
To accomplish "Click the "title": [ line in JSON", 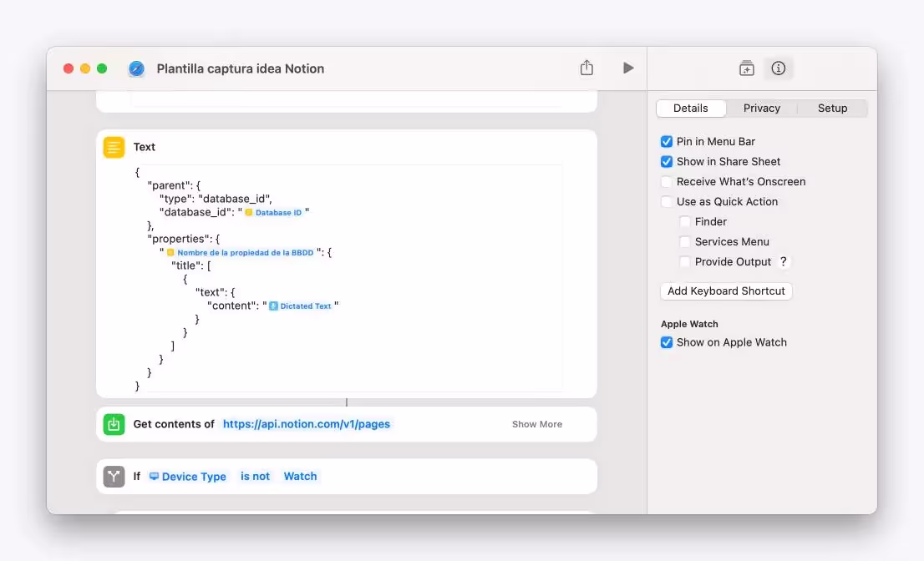I will pos(191,265).
